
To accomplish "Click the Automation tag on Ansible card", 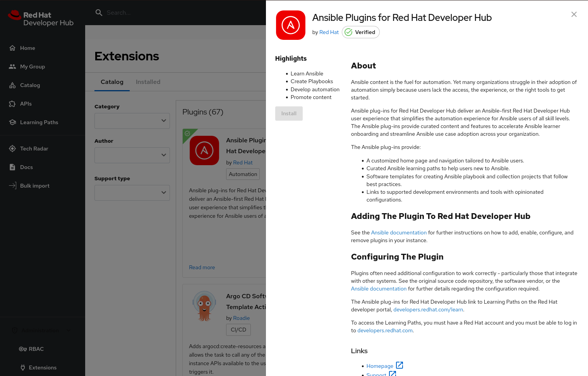I will point(243,174).
